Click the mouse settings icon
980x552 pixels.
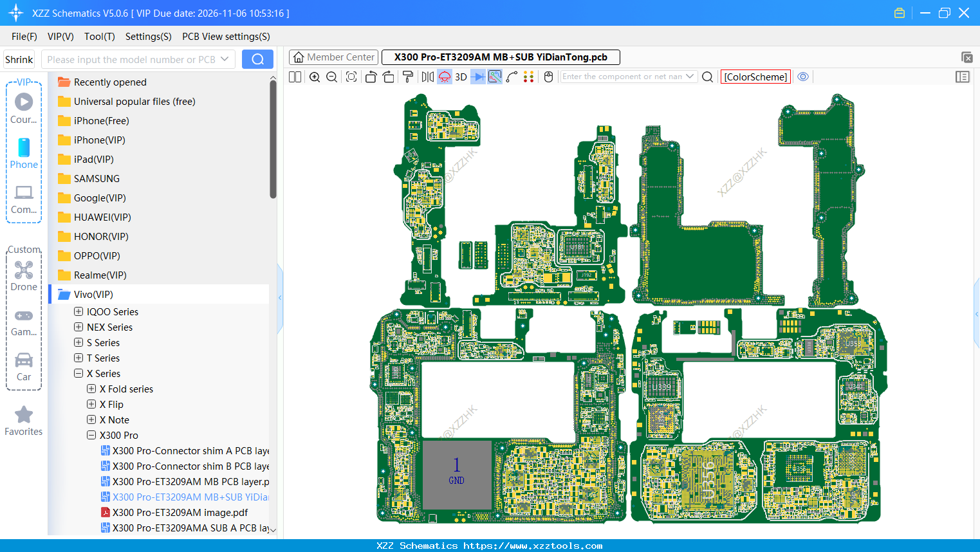pos(548,77)
